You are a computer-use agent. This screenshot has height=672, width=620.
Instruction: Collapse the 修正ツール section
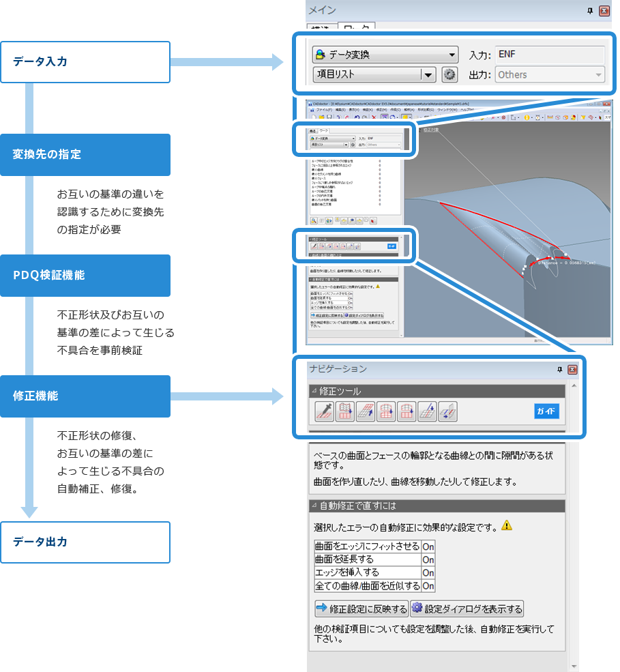[314, 391]
